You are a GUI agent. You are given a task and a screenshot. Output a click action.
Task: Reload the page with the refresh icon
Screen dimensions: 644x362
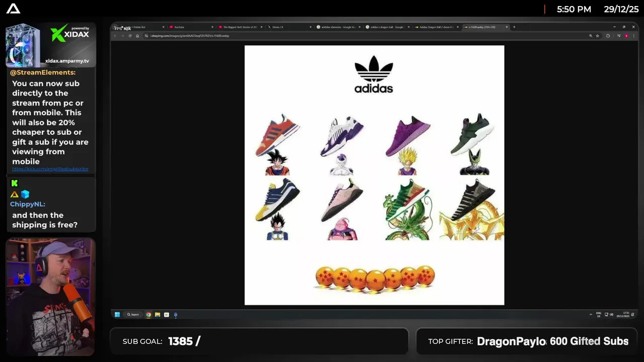(130, 36)
